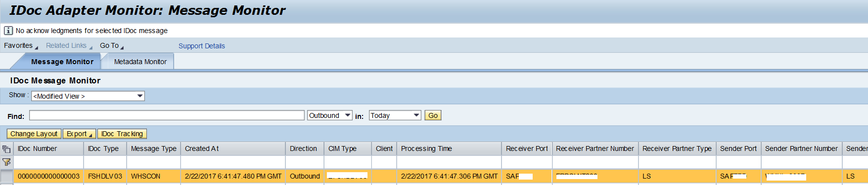Switch to the Message Monitor tab

[x=62, y=62]
